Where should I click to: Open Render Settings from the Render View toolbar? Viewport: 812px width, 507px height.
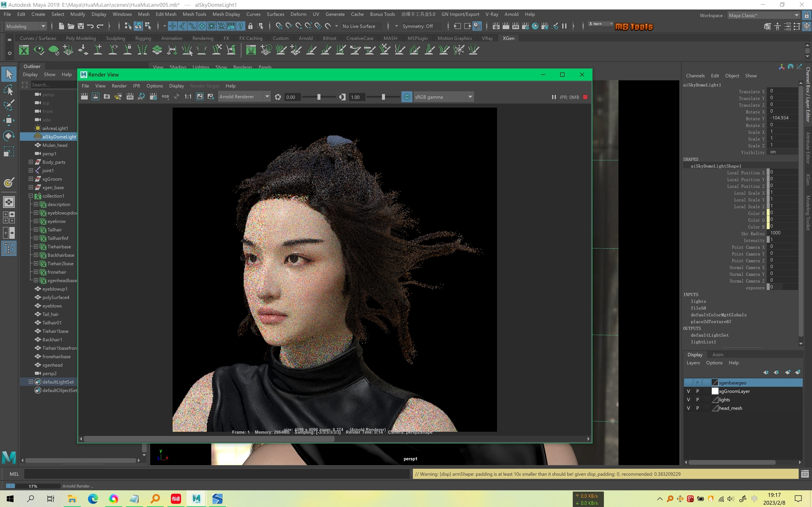click(154, 96)
